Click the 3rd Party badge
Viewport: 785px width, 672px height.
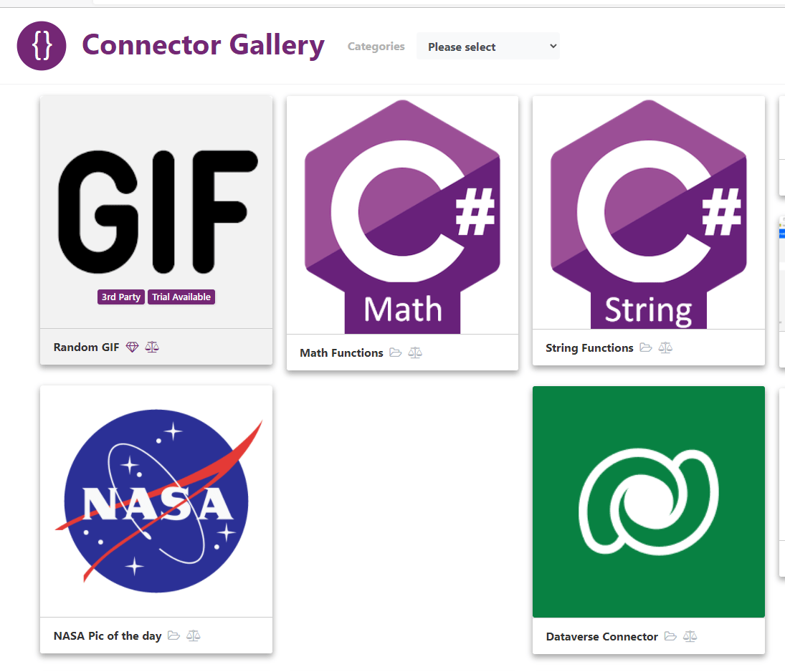121,297
